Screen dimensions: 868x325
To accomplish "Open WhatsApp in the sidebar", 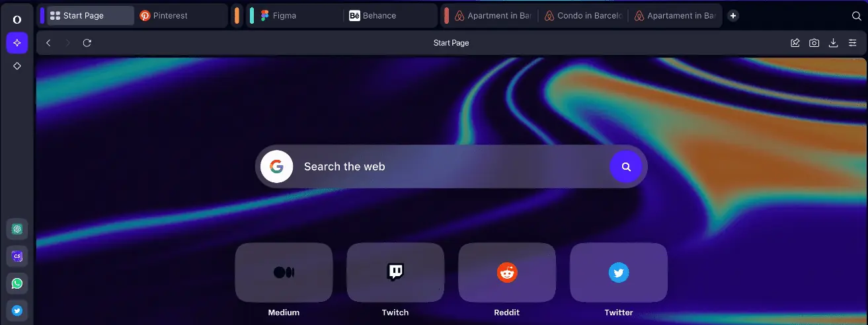I will (x=17, y=283).
